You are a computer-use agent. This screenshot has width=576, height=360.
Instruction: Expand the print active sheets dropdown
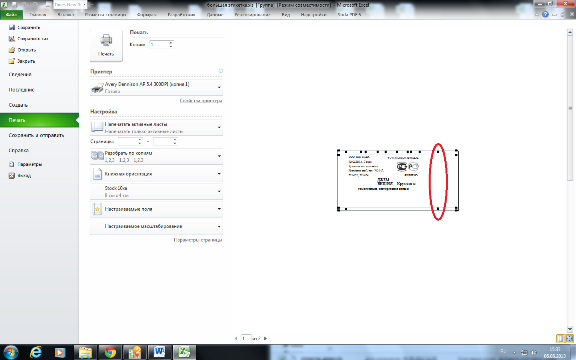pyautogui.click(x=156, y=127)
